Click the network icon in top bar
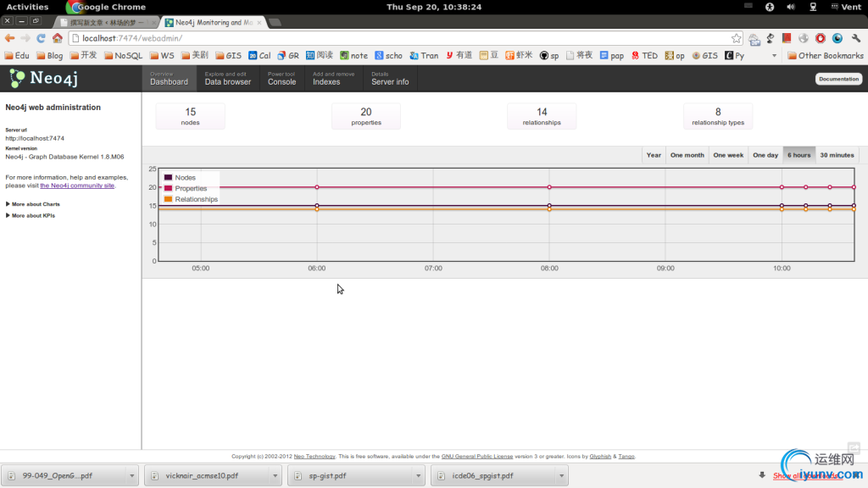The image size is (868, 488). [813, 7]
